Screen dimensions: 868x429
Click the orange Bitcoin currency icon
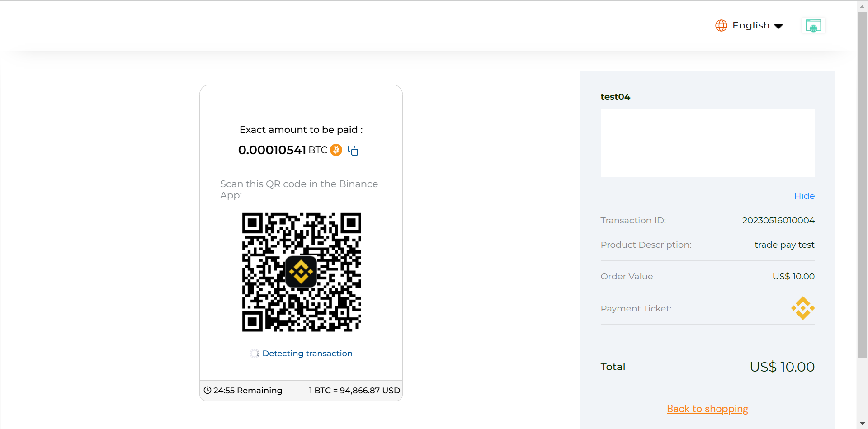(336, 150)
